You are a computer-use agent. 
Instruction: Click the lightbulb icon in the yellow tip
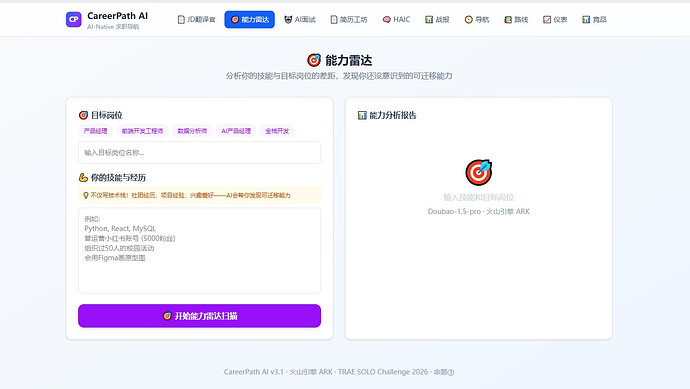pyautogui.click(x=86, y=195)
